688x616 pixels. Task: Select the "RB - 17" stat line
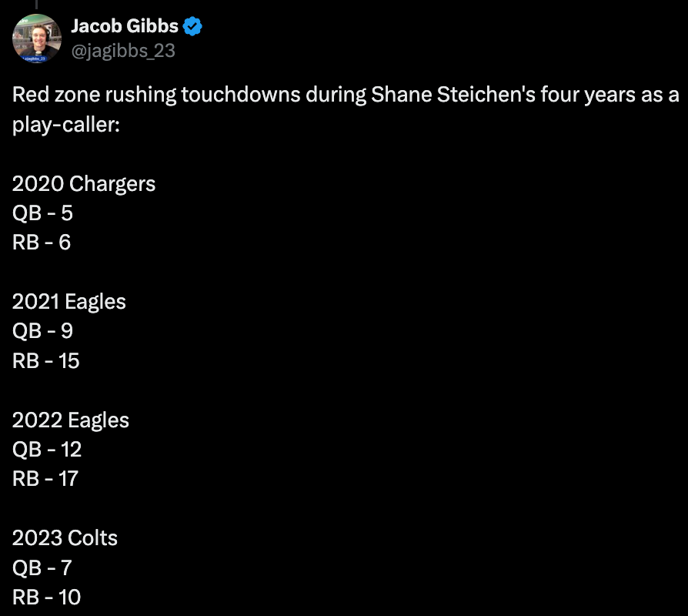45,479
